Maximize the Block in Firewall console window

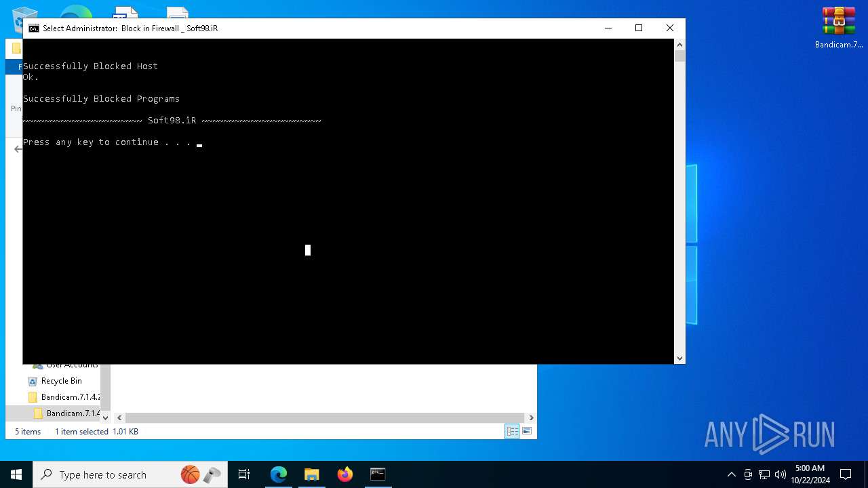639,28
